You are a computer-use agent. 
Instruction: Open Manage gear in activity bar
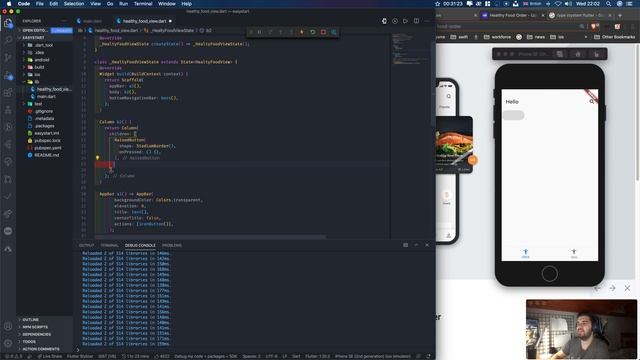point(8,343)
